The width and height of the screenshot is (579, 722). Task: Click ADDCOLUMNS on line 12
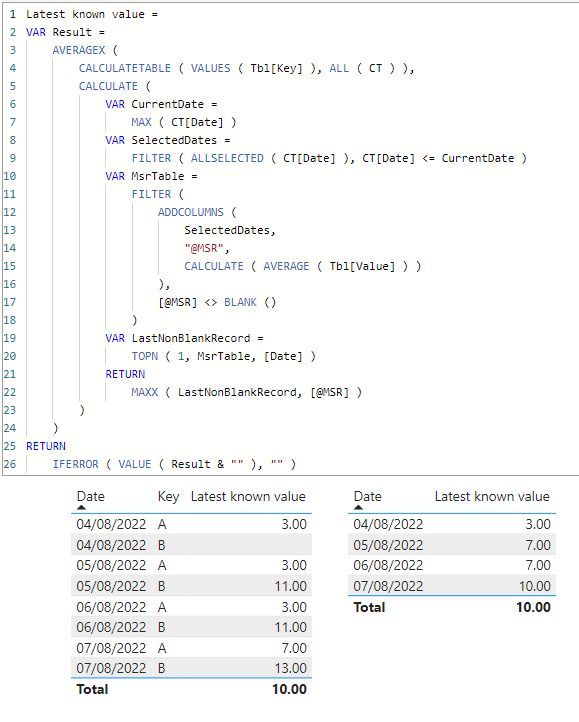click(191, 212)
